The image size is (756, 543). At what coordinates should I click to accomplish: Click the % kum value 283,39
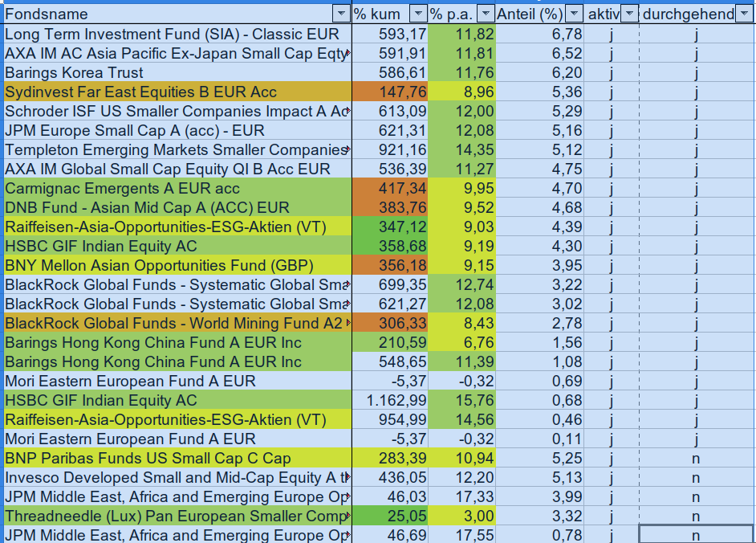390,458
